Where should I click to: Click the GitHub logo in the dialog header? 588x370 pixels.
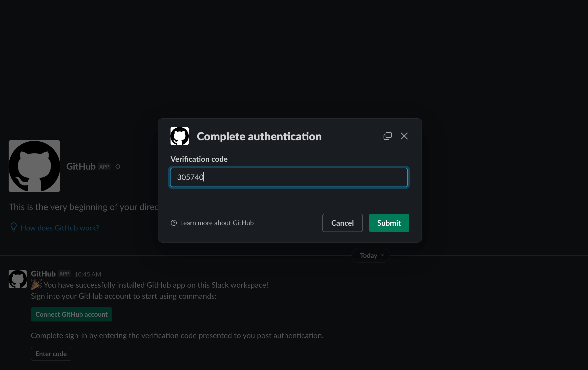180,136
